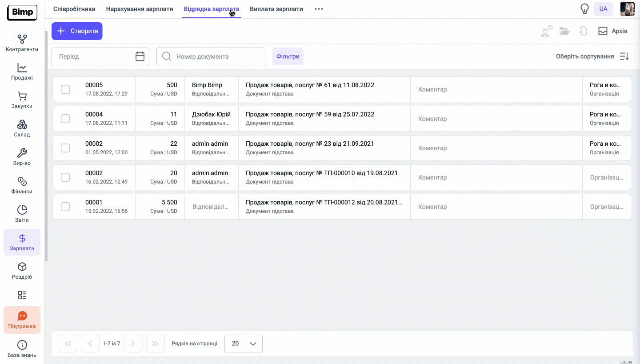Open the Склад warehouse section
The image size is (640, 364).
tap(22, 129)
